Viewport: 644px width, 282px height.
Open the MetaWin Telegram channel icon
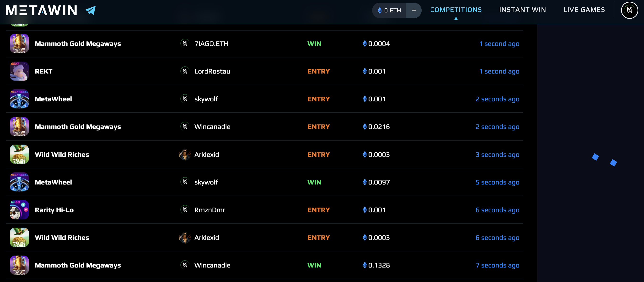(x=90, y=10)
